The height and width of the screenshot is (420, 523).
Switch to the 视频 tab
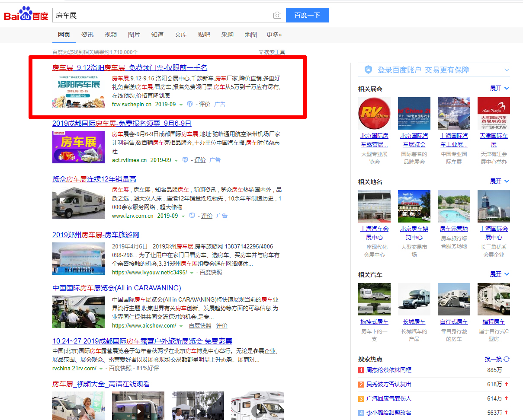point(110,35)
